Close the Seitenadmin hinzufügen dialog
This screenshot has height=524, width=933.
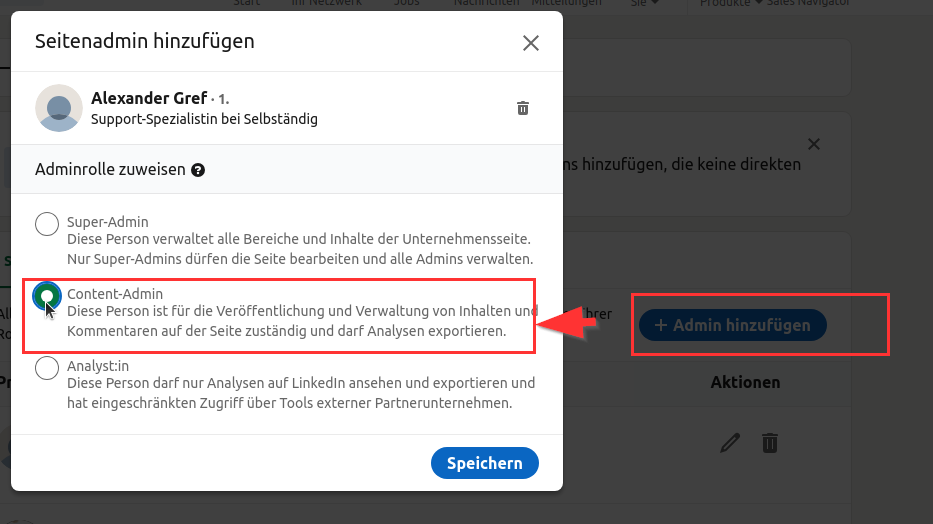pos(531,43)
